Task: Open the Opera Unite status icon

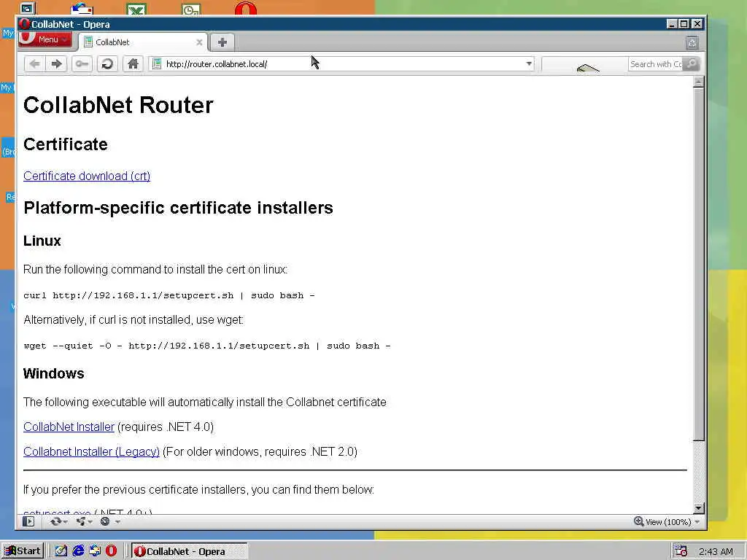Action: (81, 521)
